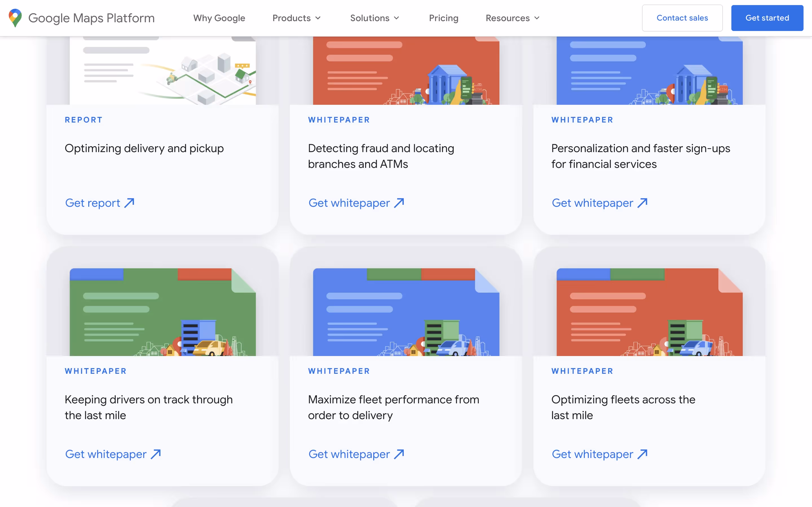This screenshot has width=812, height=507.
Task: Click arrow icon beside Personalization whitepaper link
Action: [x=642, y=203]
